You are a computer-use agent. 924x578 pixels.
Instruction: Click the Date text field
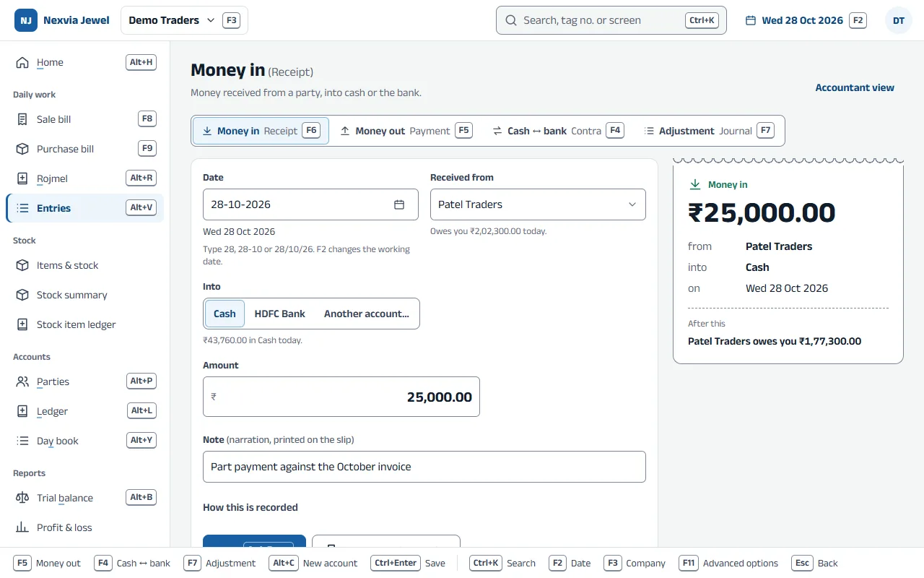coord(310,204)
